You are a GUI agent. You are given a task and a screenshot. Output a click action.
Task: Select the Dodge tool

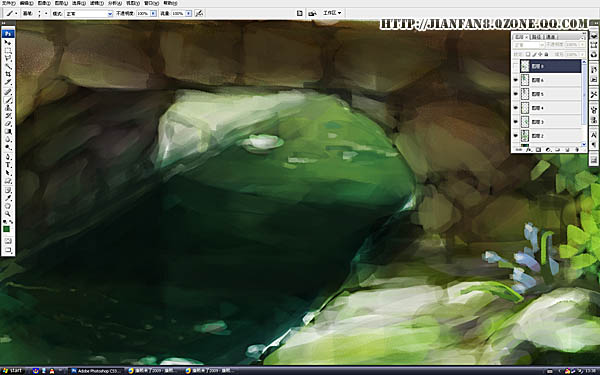click(x=8, y=148)
